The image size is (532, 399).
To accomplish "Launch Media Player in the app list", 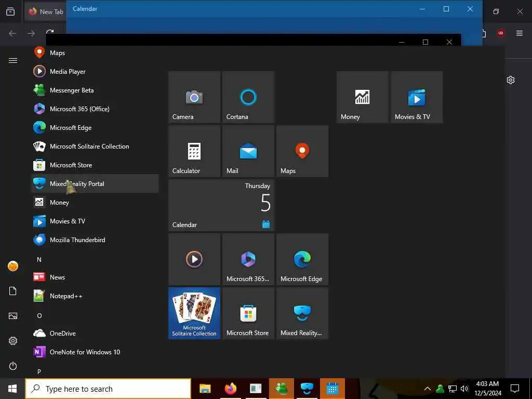I will pyautogui.click(x=95, y=72).
